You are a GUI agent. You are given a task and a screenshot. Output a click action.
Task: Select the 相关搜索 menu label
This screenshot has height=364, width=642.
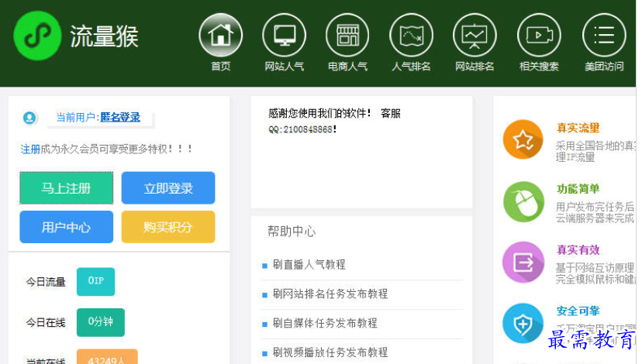[539, 67]
